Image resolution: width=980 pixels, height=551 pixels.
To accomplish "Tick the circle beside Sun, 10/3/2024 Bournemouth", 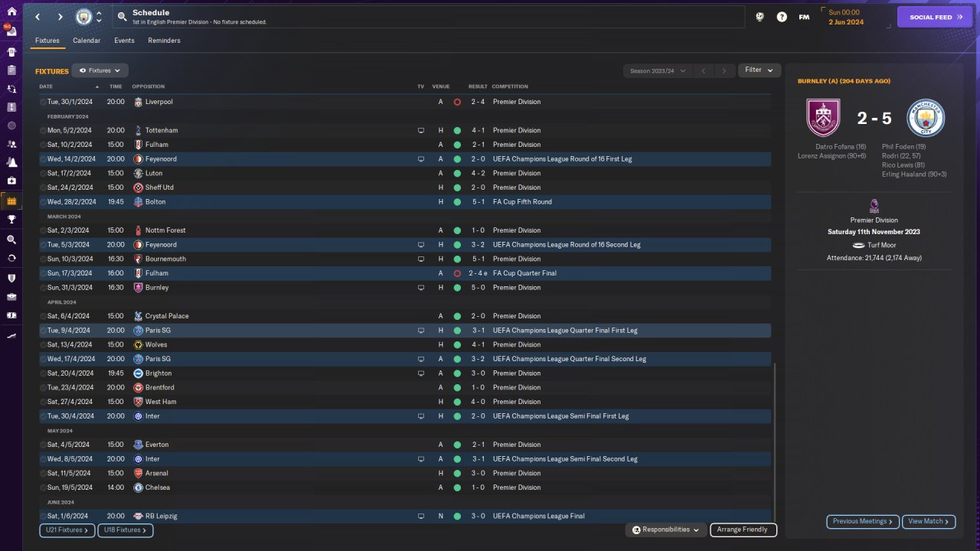I will (x=43, y=259).
